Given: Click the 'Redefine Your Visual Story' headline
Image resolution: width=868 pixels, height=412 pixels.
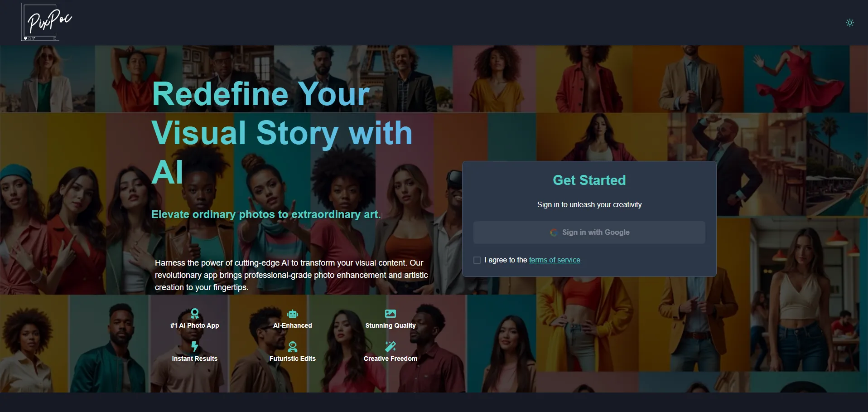Looking at the screenshot, I should (282, 132).
